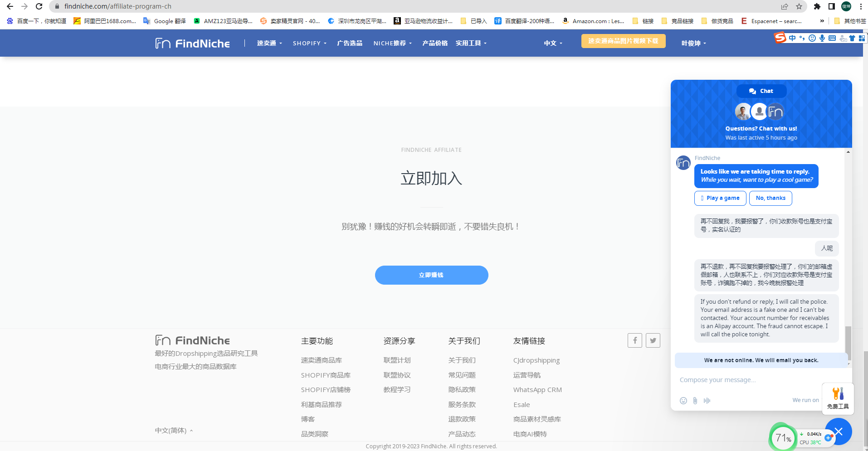Reload the page with the refresh icon
This screenshot has height=451, width=868.
point(39,6)
